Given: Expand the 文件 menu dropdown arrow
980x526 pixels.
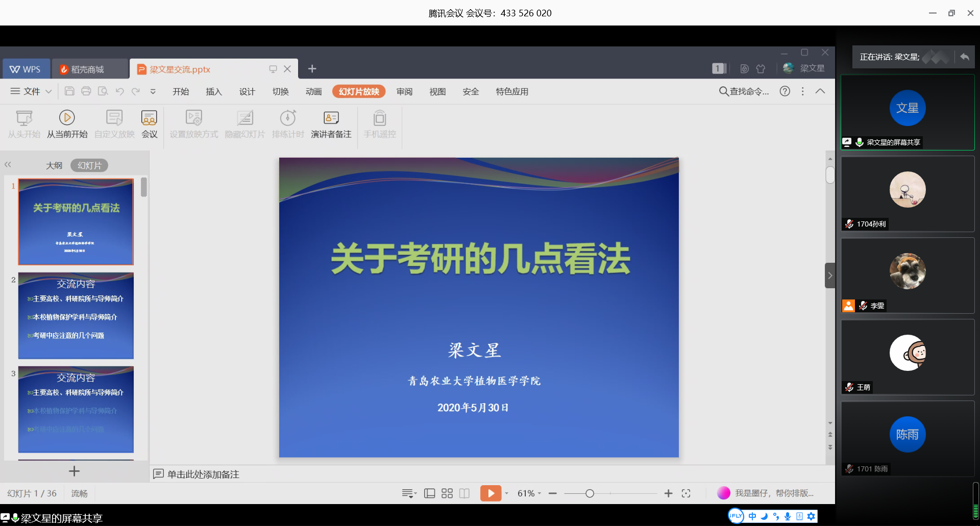Looking at the screenshot, I should pos(49,91).
